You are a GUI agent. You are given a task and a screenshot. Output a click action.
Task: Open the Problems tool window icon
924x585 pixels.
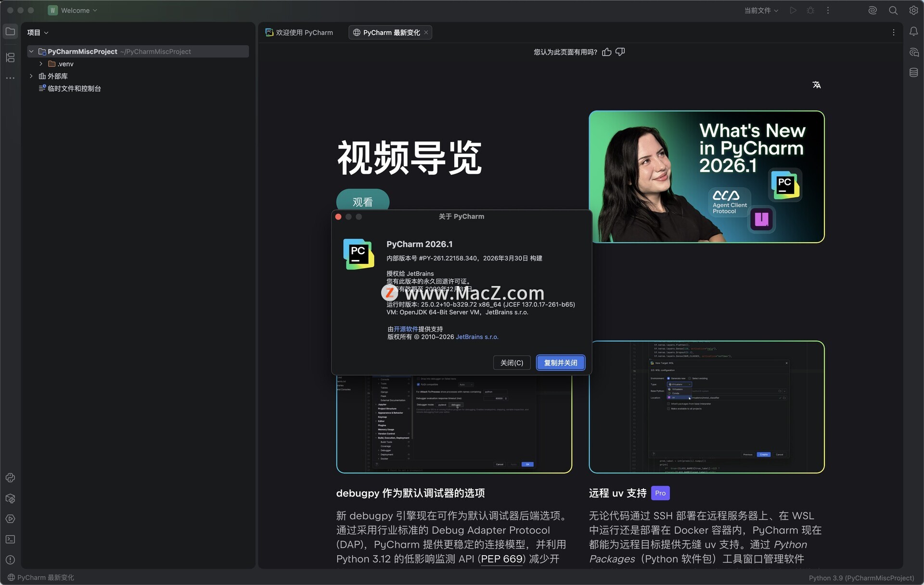(x=10, y=560)
